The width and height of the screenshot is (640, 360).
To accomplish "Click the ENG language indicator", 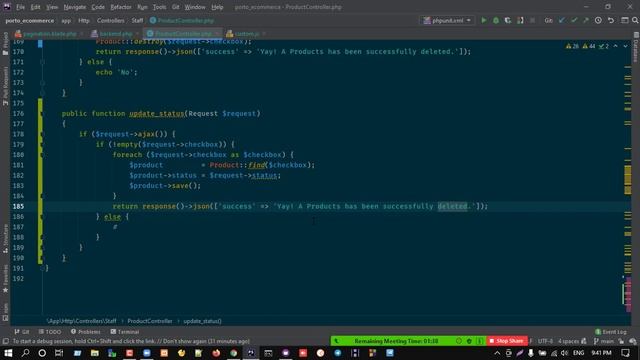I will pos(578,353).
